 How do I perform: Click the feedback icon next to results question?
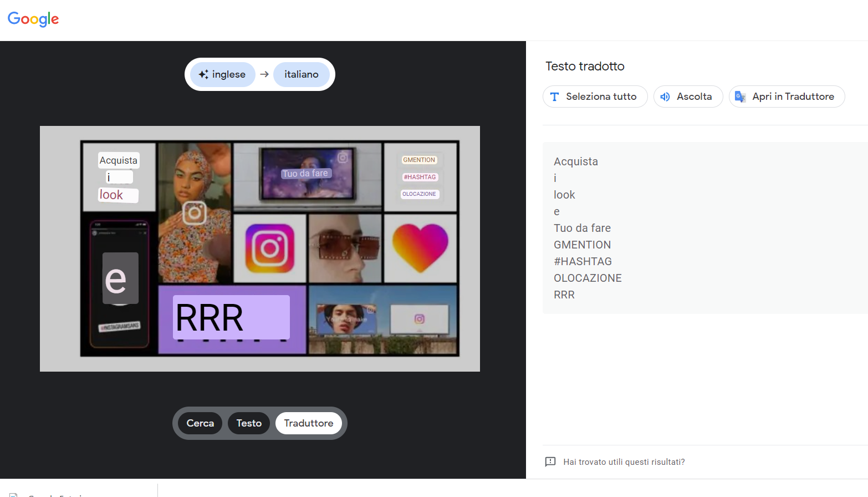(x=550, y=461)
